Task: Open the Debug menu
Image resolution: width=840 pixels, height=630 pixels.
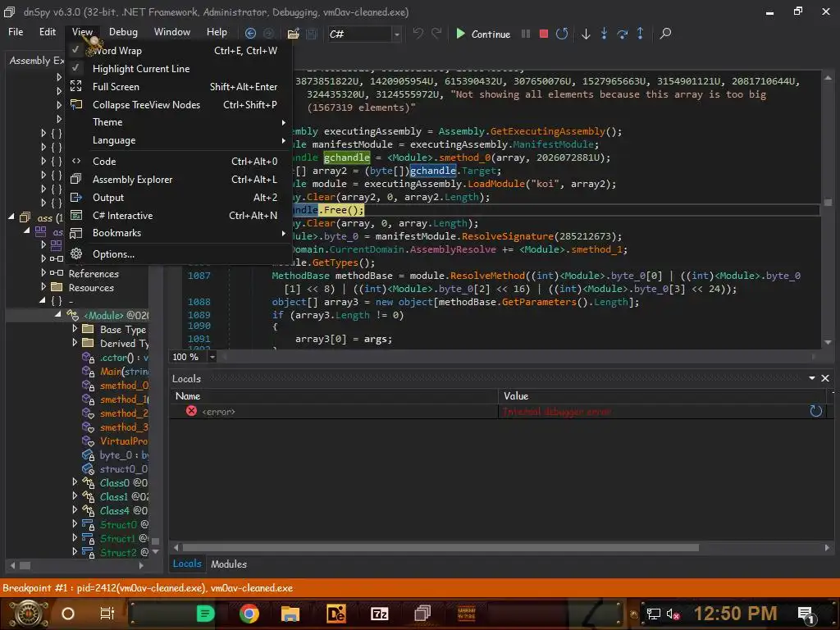Action: (123, 32)
